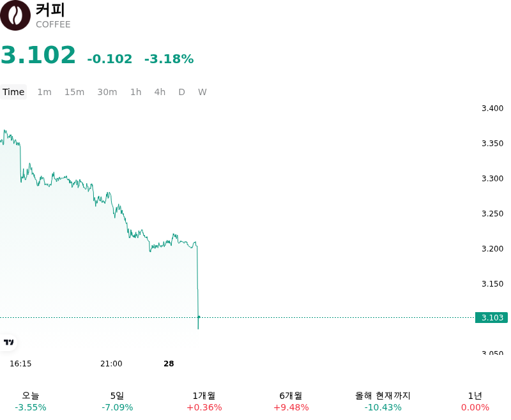
Task: Open the TradingView logo link
Action: click(x=9, y=342)
